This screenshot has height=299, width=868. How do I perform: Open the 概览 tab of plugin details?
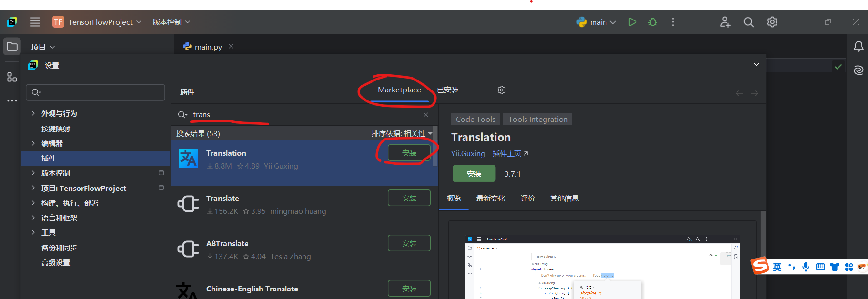(454, 199)
